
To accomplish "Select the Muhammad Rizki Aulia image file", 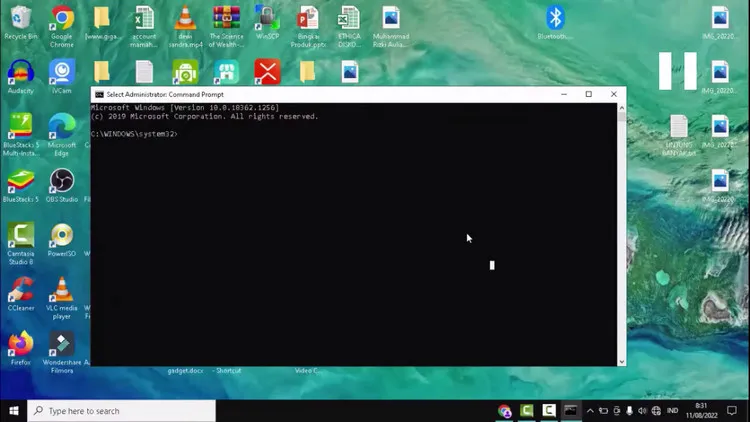I will tap(391, 26).
